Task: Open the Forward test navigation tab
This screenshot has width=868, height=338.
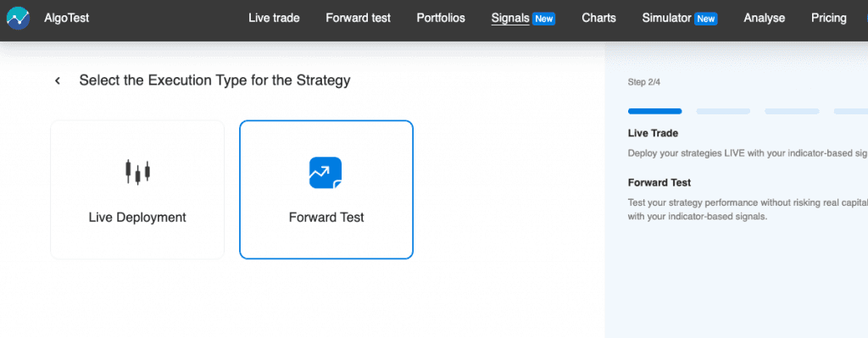Action: [x=359, y=19]
